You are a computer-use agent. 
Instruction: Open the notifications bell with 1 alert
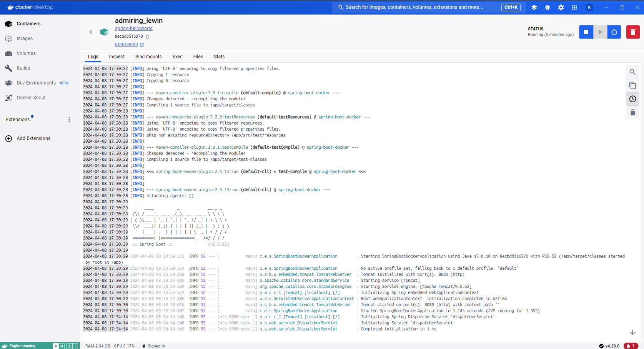631,346
